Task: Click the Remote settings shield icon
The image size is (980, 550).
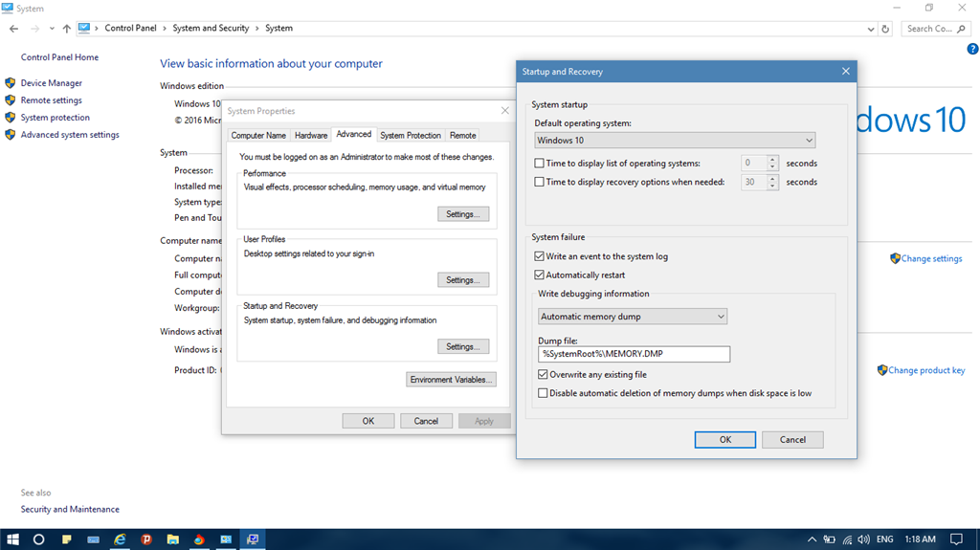Action: 10,100
